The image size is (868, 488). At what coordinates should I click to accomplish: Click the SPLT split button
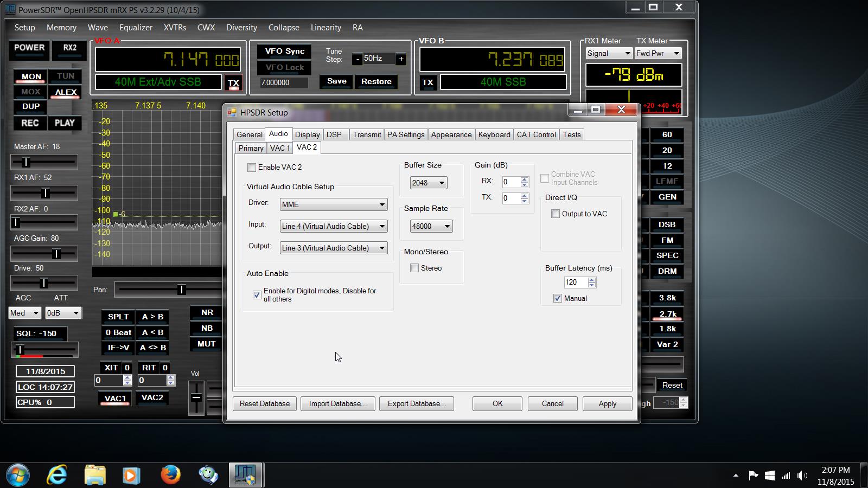coord(118,317)
